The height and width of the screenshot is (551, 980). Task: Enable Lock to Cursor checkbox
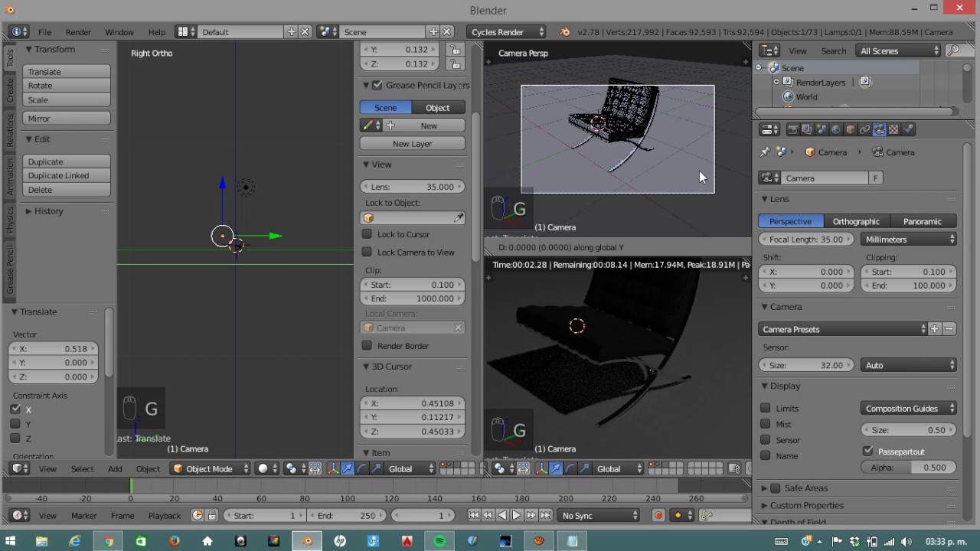click(367, 234)
